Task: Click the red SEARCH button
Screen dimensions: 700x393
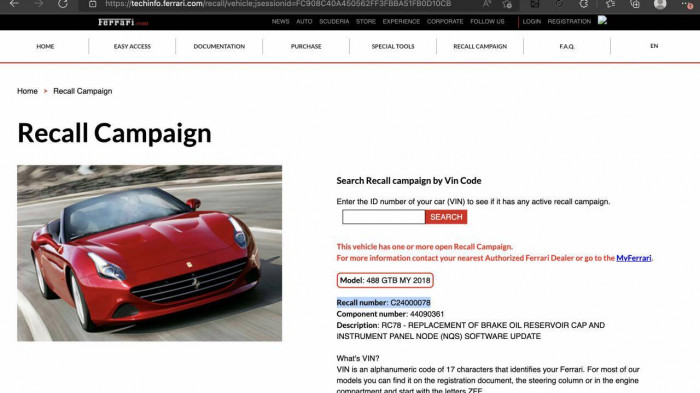Action: click(446, 217)
